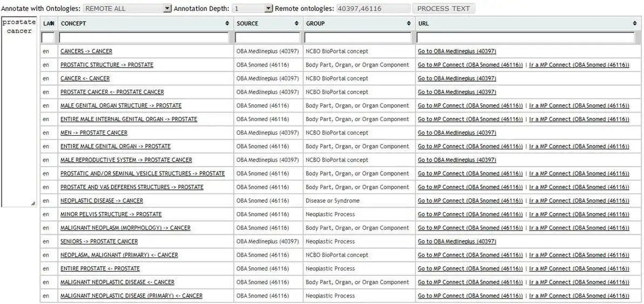Focus the Remote ontologies input field

click(373, 8)
